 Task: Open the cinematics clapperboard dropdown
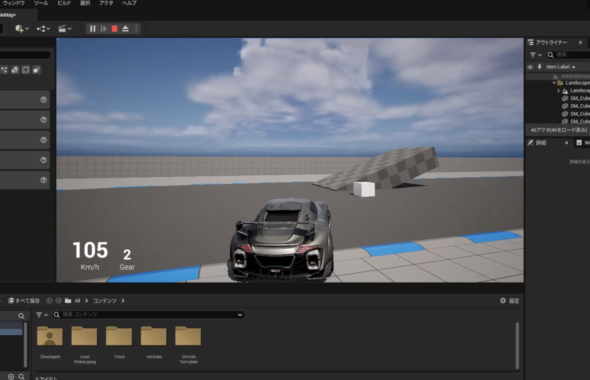(65, 29)
